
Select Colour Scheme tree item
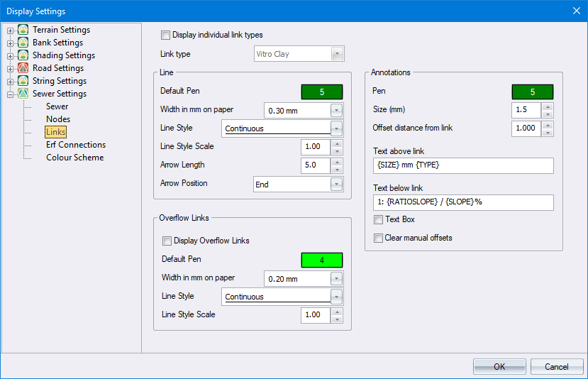tap(74, 158)
